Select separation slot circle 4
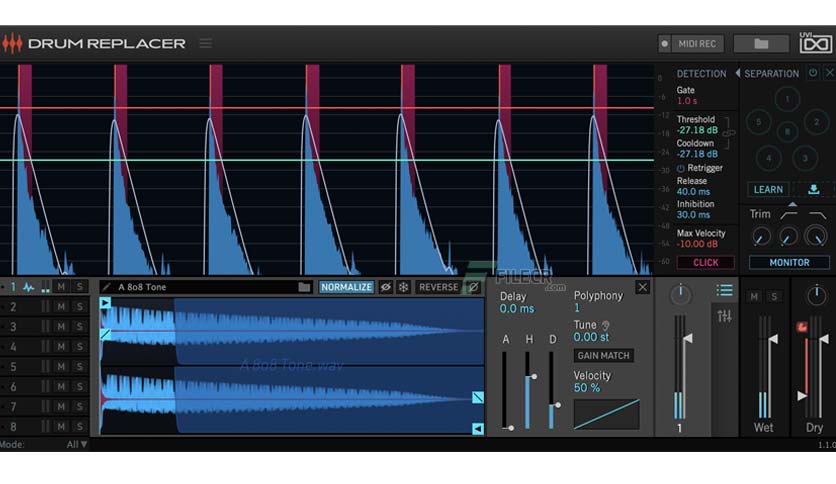Viewport: 836px width, 484px height. coord(768,158)
